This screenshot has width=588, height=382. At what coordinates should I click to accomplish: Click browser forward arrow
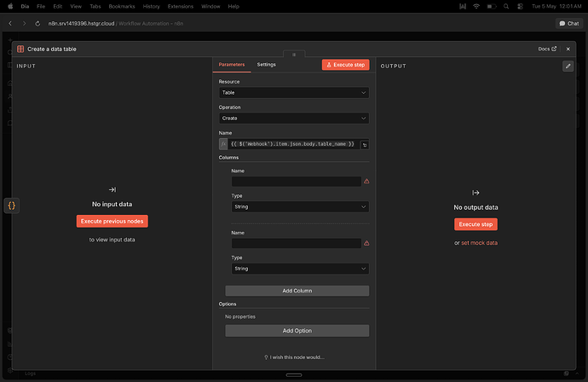pos(24,23)
